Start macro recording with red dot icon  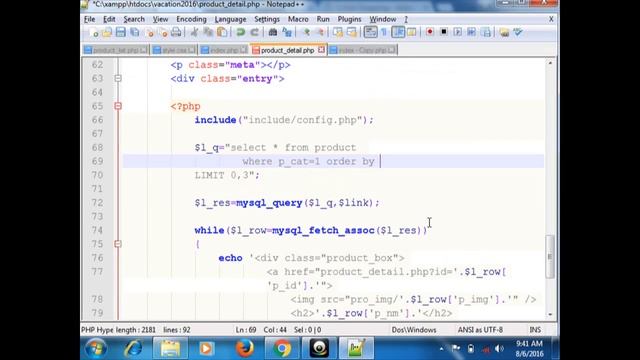(430, 32)
